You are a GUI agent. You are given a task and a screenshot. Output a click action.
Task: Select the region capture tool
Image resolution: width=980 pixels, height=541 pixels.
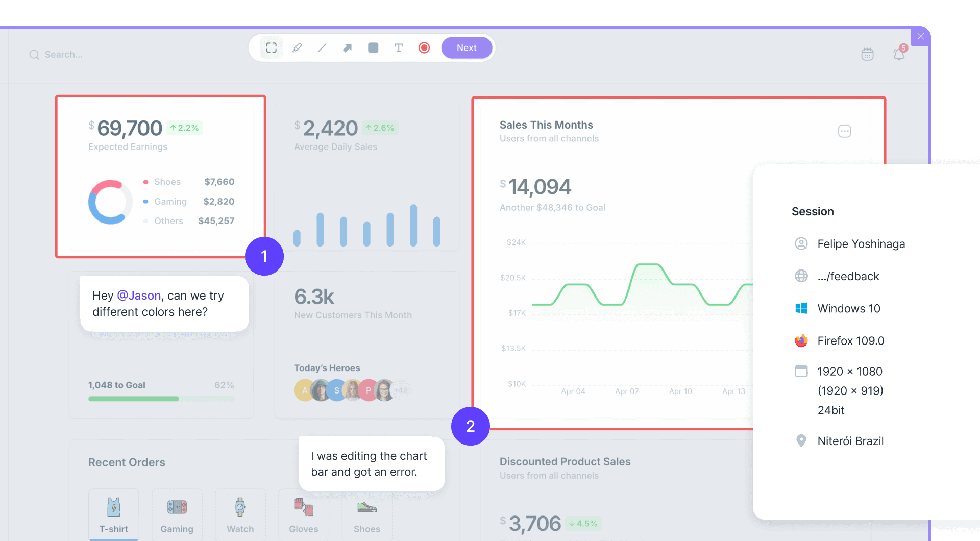coord(272,47)
